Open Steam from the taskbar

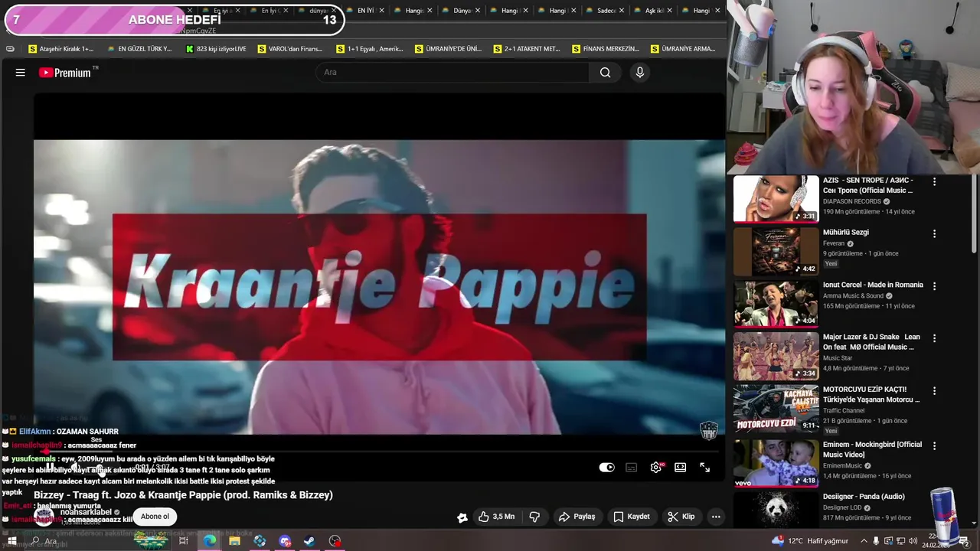309,541
